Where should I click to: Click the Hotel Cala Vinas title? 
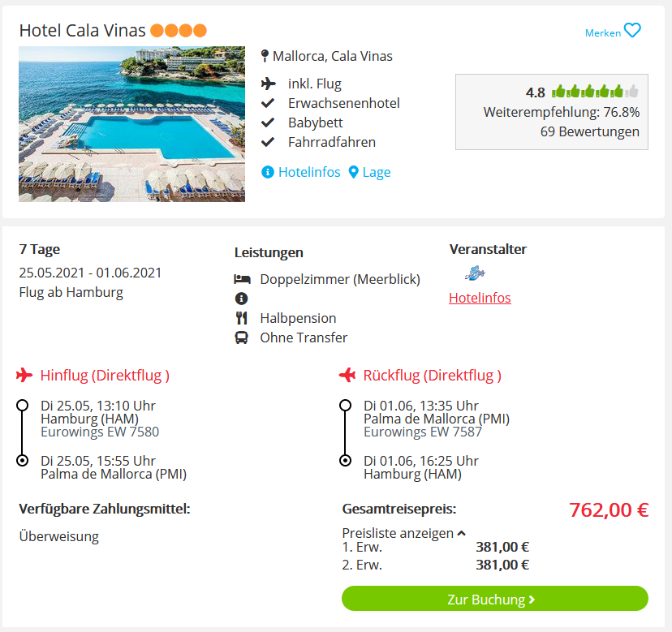(x=82, y=31)
